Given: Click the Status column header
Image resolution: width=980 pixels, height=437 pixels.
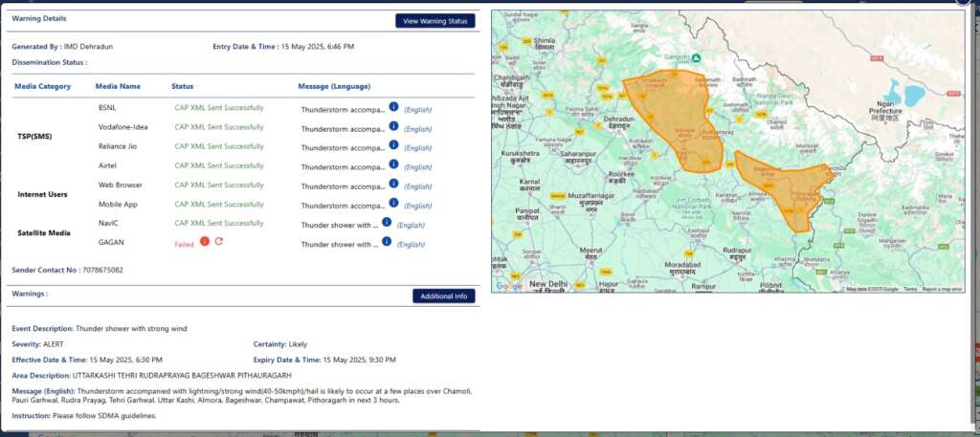Looking at the screenshot, I should (x=183, y=86).
